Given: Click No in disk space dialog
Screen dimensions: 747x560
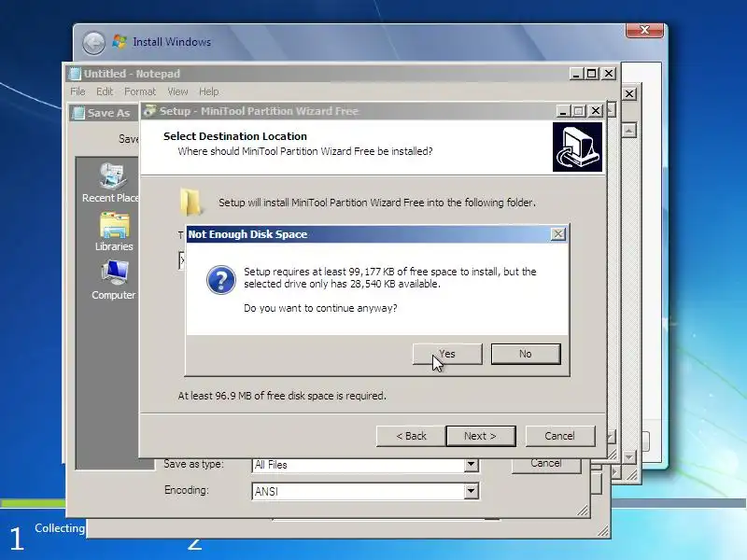Looking at the screenshot, I should pyautogui.click(x=526, y=355).
